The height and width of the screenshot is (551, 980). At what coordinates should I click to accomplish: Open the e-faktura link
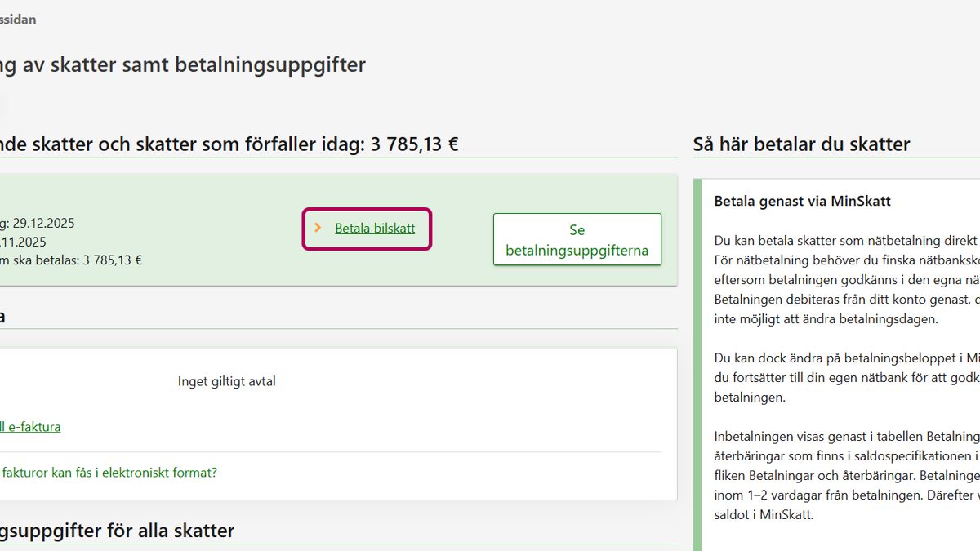pos(30,426)
